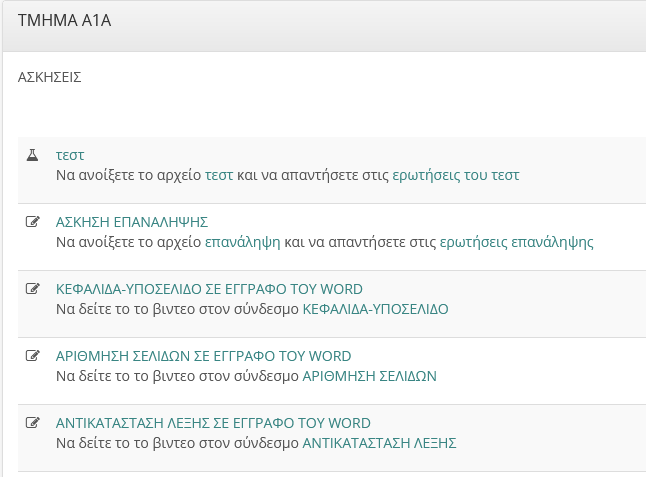Follow the ερωτήσεις του τεστ link
The height and width of the screenshot is (482, 653).
click(456, 175)
